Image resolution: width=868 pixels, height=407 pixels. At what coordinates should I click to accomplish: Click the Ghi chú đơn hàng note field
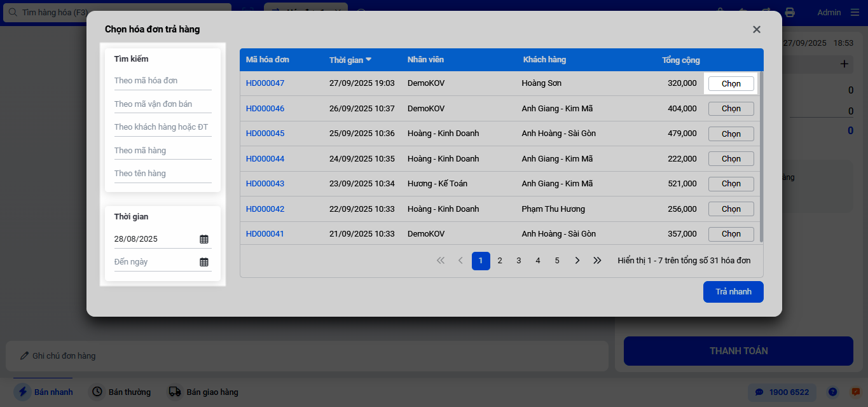click(307, 355)
